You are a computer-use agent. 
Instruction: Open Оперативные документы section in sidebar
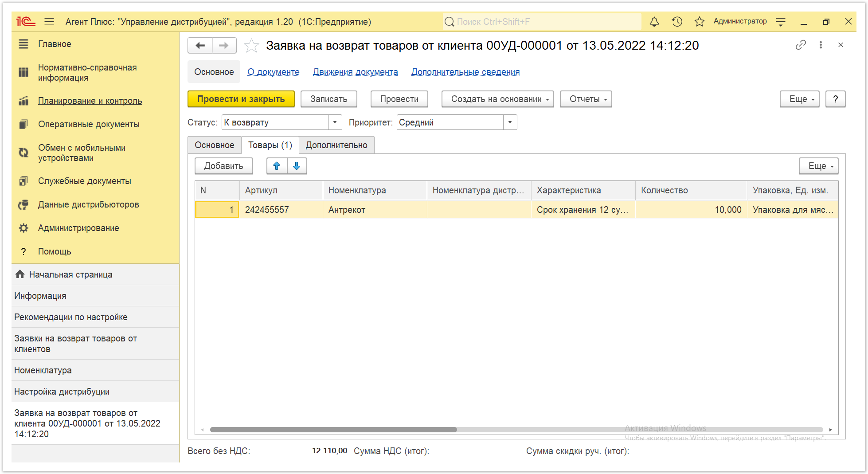tap(89, 124)
